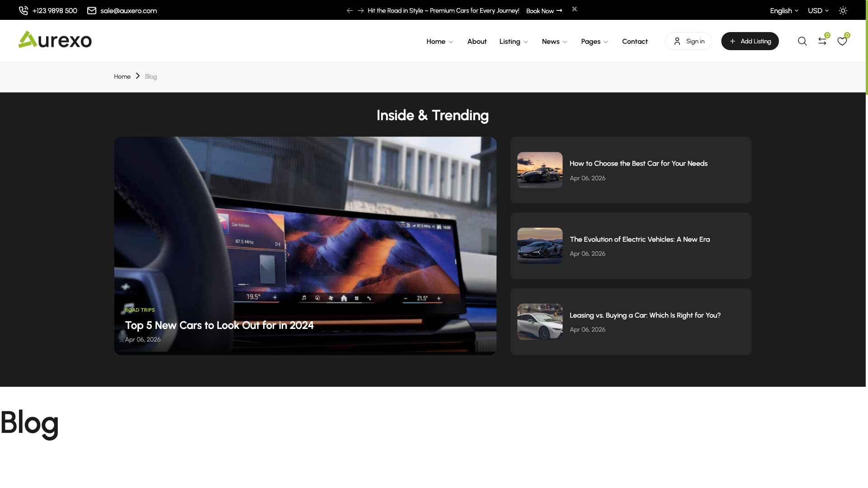Select Contact in the navigation bar
This screenshot has width=868, height=488.
click(x=635, y=41)
